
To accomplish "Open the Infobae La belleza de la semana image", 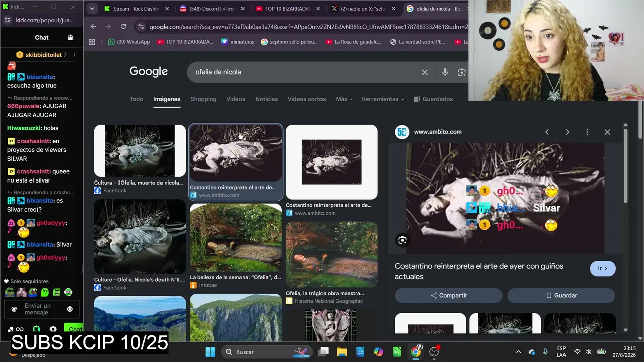I will click(x=235, y=237).
